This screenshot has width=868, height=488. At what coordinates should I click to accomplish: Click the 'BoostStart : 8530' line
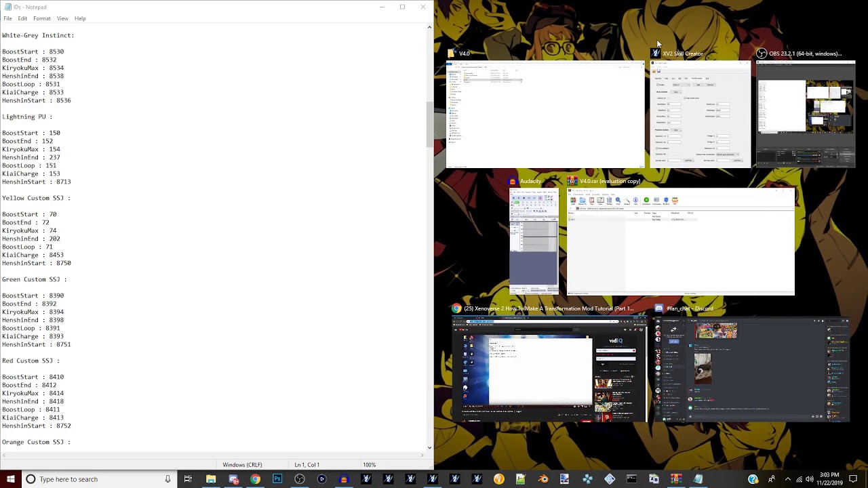(x=33, y=52)
